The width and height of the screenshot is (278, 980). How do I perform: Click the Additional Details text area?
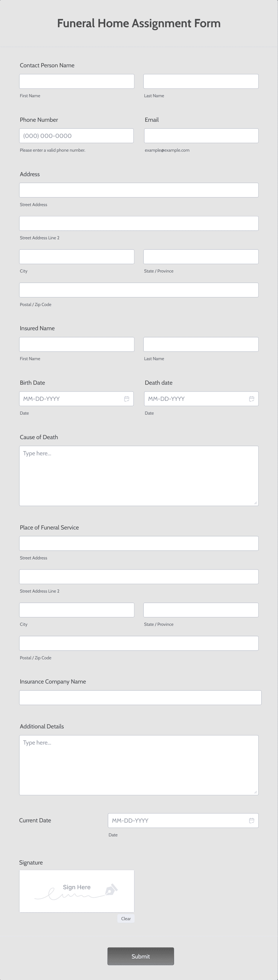(139, 765)
